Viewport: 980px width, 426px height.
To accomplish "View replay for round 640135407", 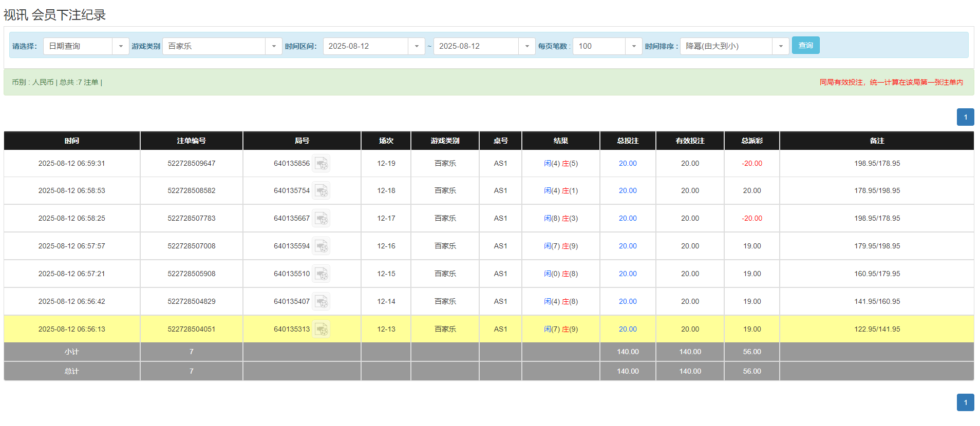I will (x=321, y=302).
